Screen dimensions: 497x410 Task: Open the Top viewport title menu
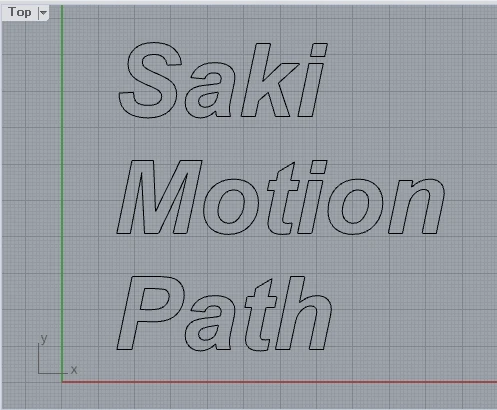(x=20, y=12)
